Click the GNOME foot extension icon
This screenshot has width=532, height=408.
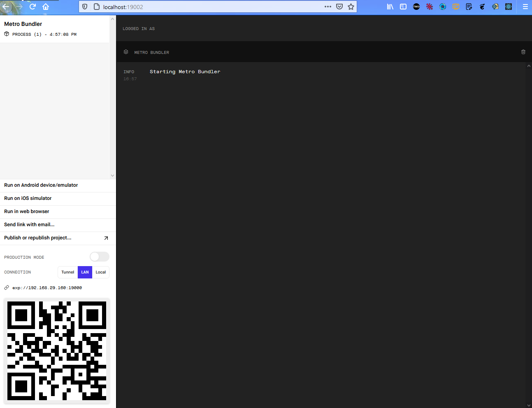coord(482,7)
